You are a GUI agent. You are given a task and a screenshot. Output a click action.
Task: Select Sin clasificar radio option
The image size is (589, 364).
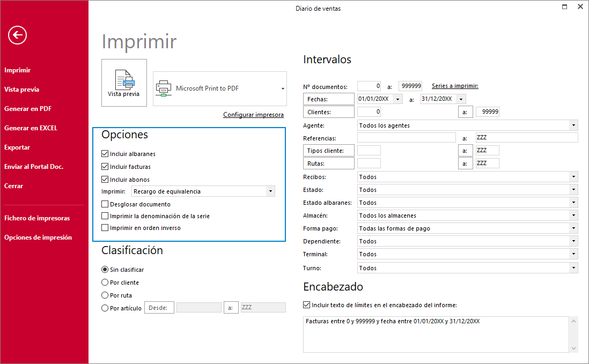coord(105,270)
